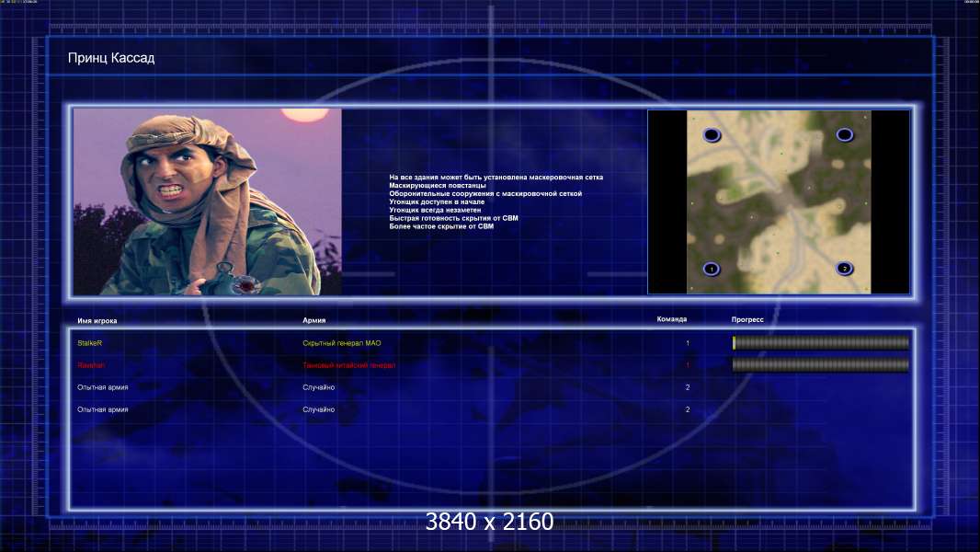
Task: Click the Угонщик всегда незаметен line
Action: coord(435,210)
